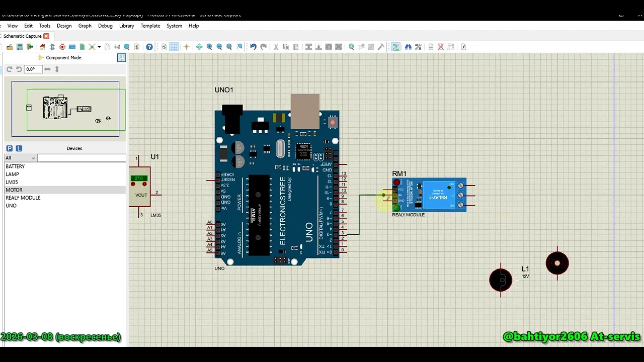Click the L library manager button
The width and height of the screenshot is (644, 362).
[x=19, y=148]
